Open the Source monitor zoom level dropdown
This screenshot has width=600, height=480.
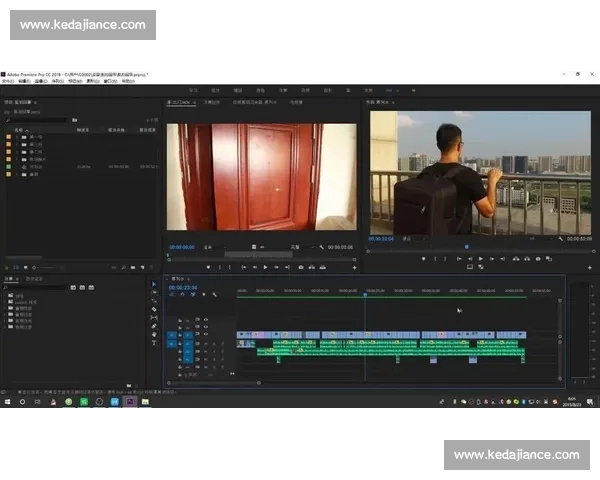click(x=211, y=246)
